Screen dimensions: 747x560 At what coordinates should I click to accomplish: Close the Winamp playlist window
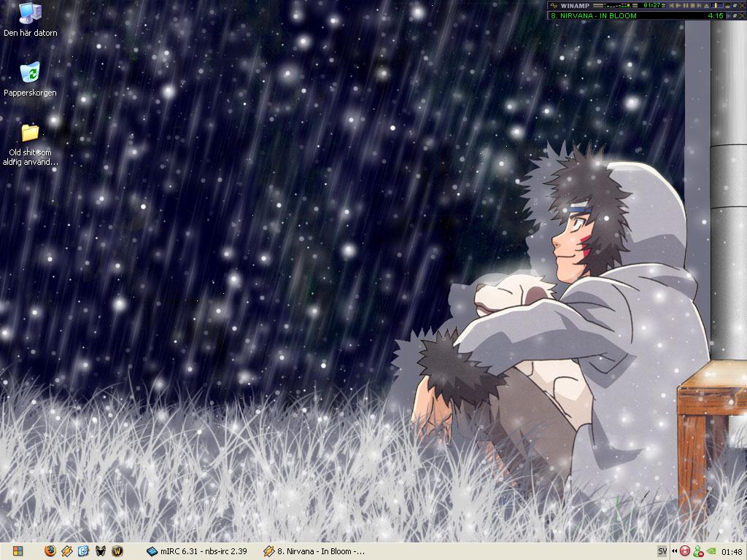pos(742,16)
